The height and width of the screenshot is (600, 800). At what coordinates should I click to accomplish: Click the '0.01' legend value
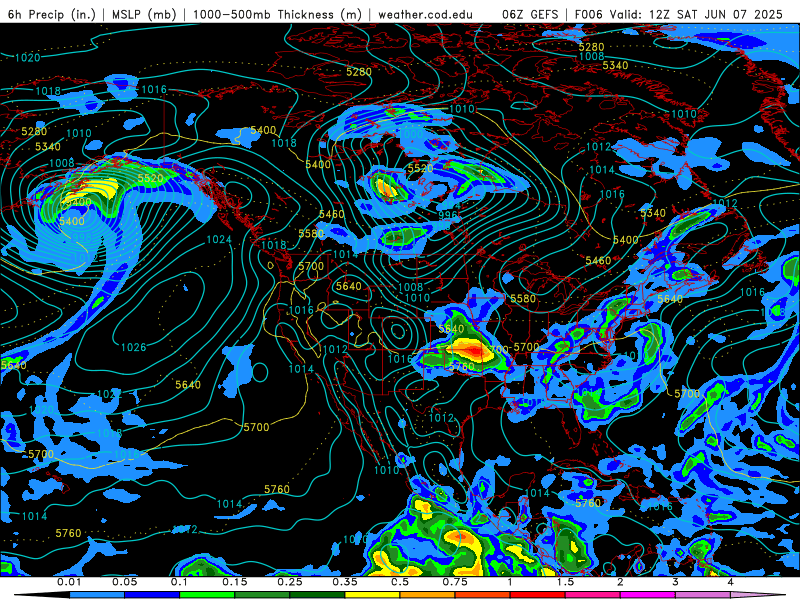tap(69, 582)
